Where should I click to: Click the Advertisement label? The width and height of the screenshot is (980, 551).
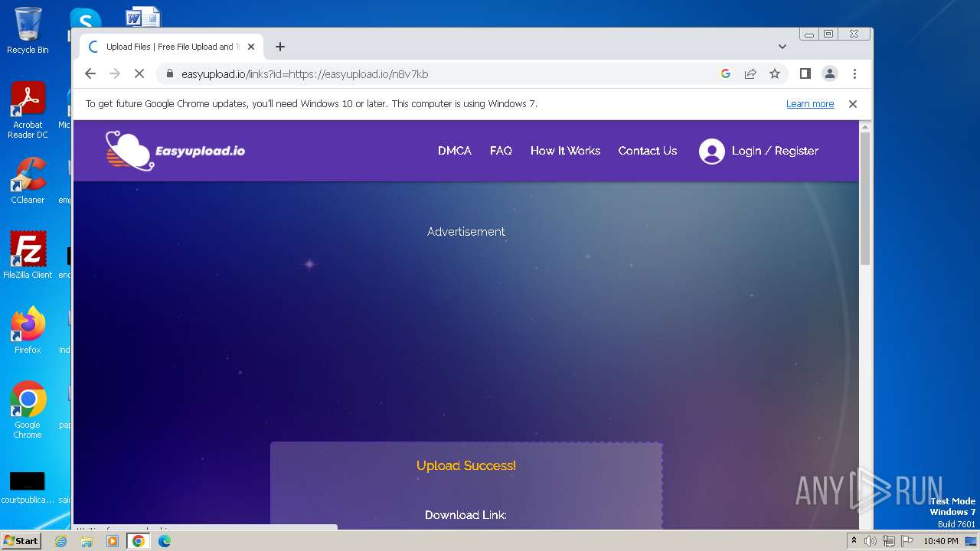coord(466,232)
